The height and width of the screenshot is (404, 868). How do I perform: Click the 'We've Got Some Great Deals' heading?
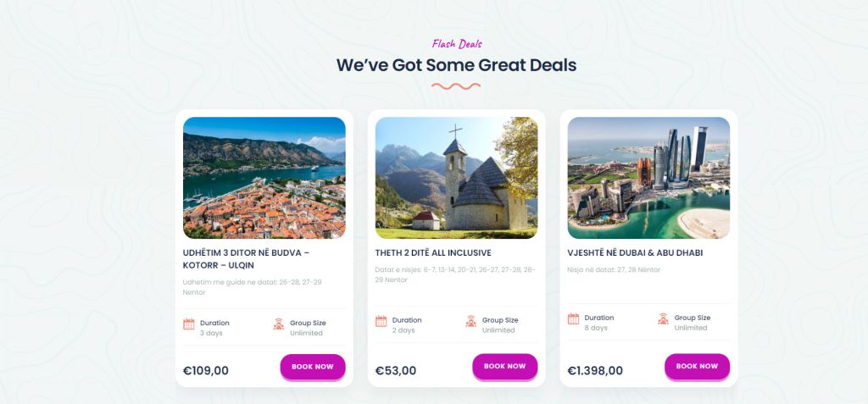456,65
